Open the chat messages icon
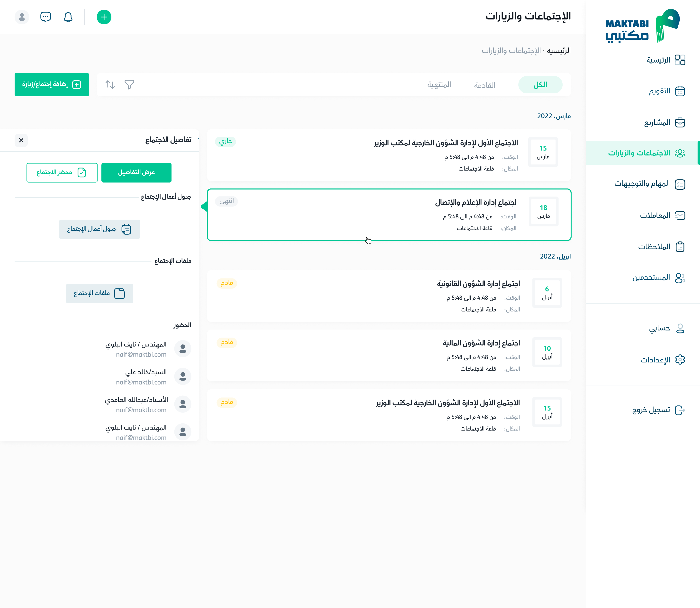Screen dimensions: 700x608 [x=45, y=17]
